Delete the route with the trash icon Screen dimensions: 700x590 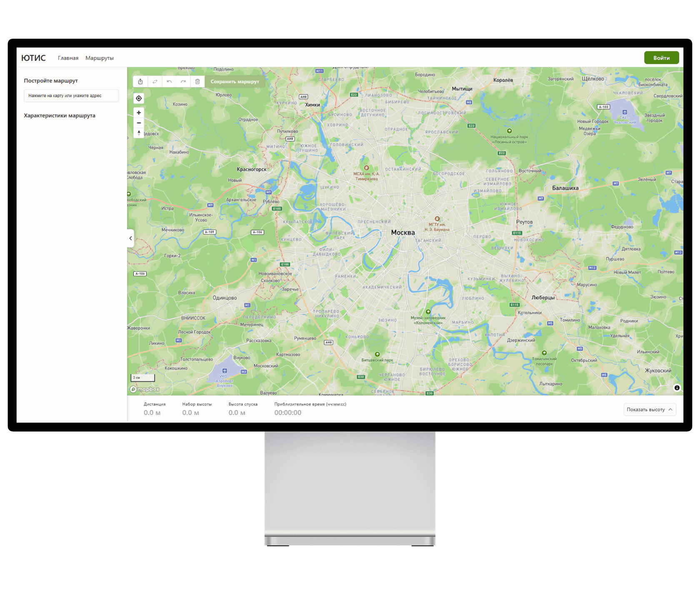click(197, 82)
